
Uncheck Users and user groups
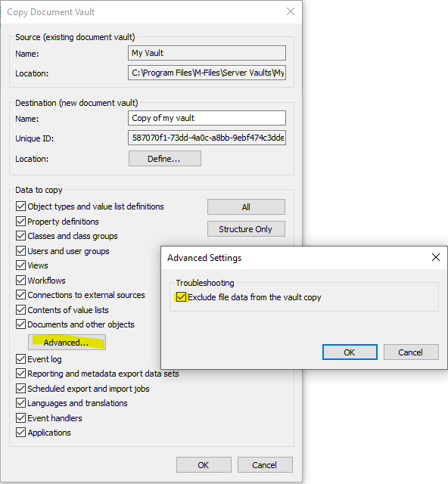tap(20, 250)
